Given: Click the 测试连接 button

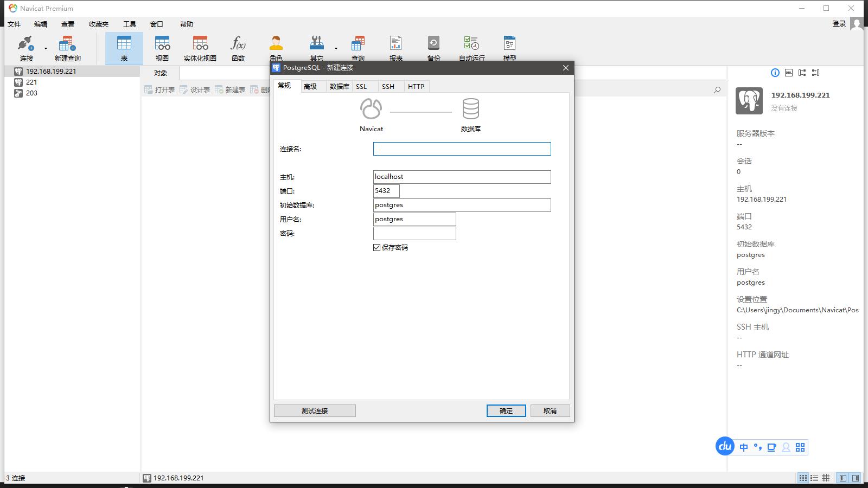Looking at the screenshot, I should pos(315,410).
